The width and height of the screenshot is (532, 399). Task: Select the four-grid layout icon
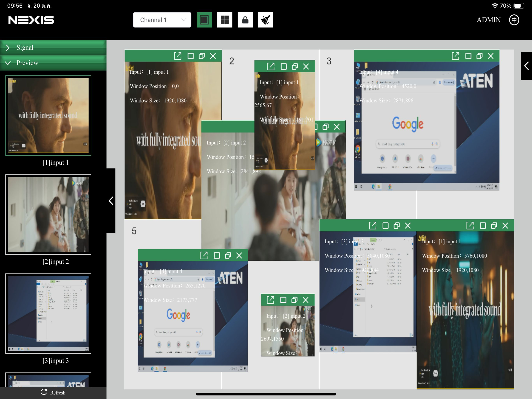225,20
